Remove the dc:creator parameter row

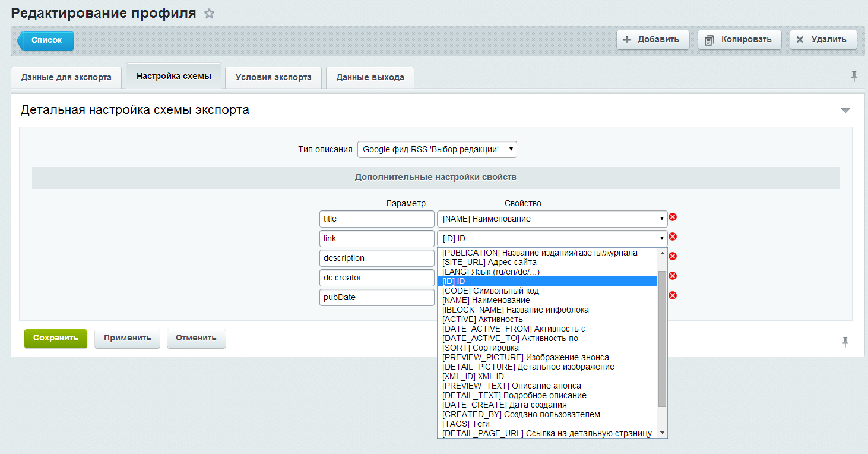pos(673,276)
